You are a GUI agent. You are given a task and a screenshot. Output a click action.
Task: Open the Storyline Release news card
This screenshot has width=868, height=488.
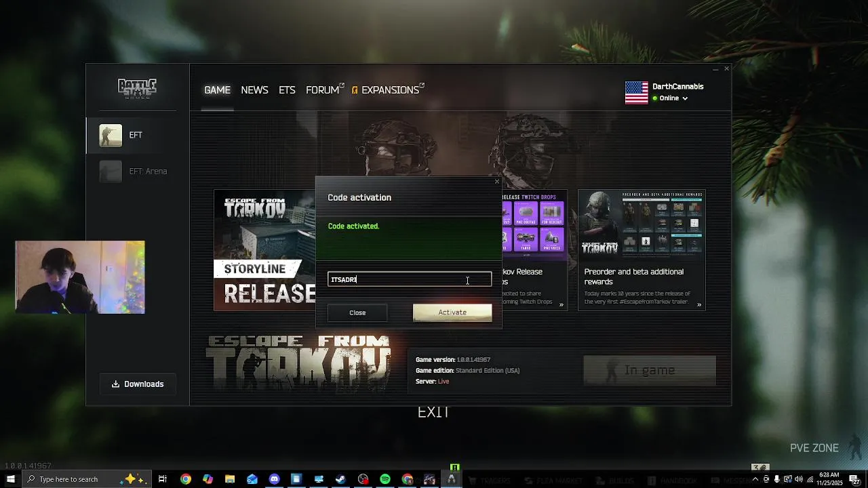265,250
